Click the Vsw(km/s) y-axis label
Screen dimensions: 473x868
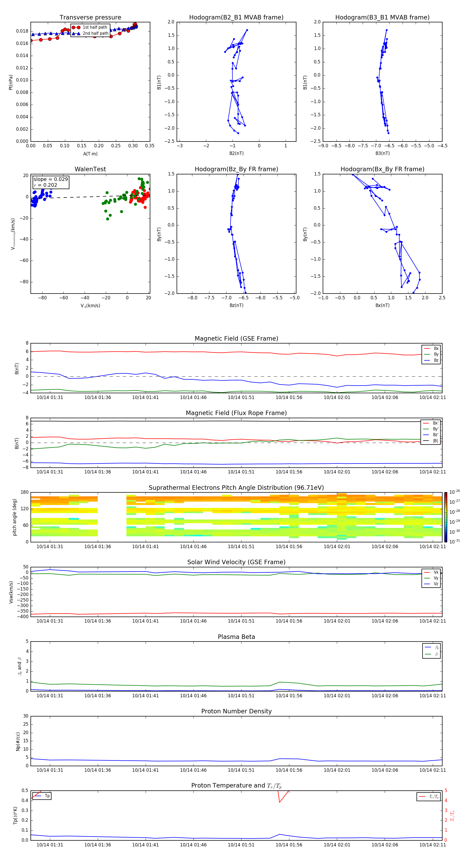pos(11,592)
